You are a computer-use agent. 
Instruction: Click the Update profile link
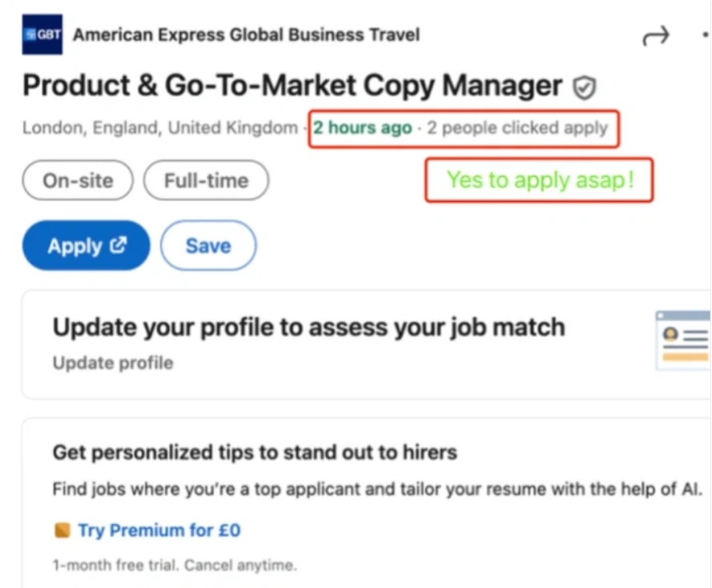(x=112, y=363)
